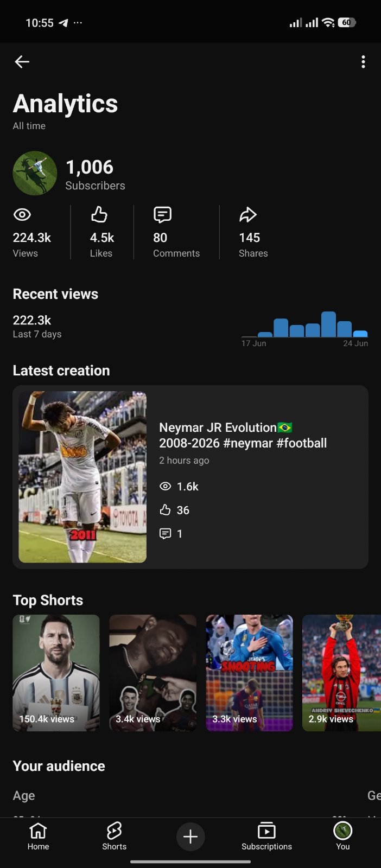Tap the 24 Jun chart date label

355,343
